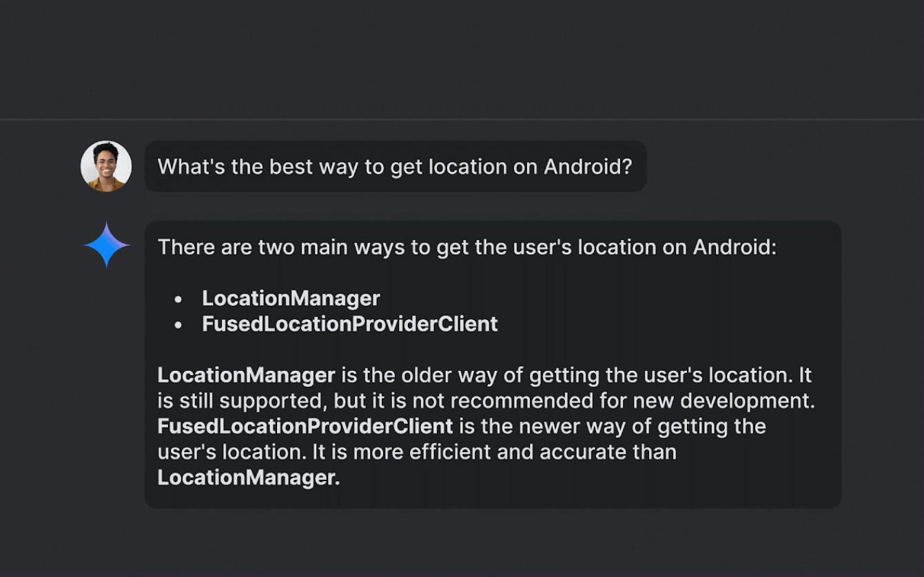Click the empty header area above the divider
This screenshot has height=577, width=924.
[x=462, y=59]
